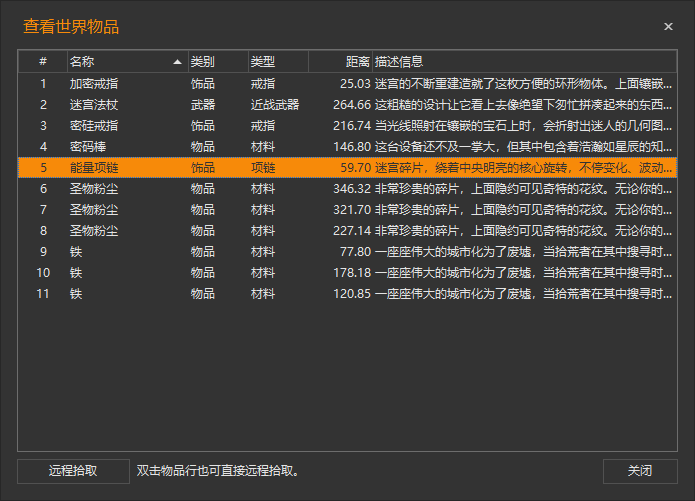Viewport: 695px width, 501px height.
Task: Click the description starting 迷宫碎片
Action: 523,168
